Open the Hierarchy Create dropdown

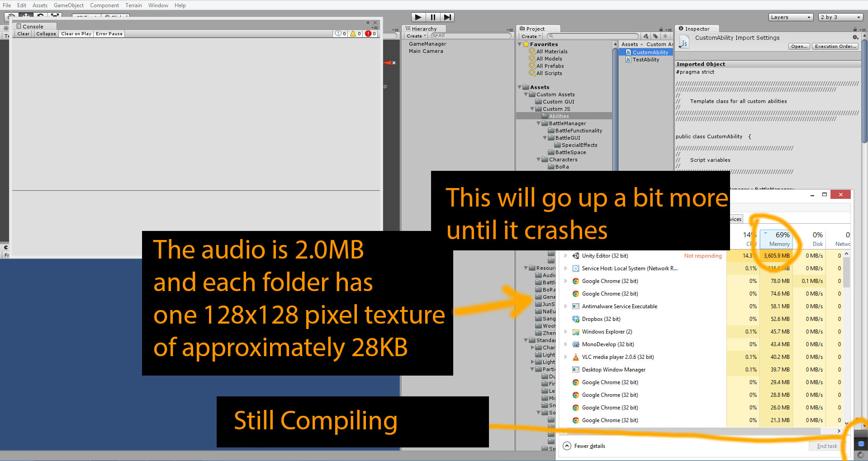click(416, 36)
